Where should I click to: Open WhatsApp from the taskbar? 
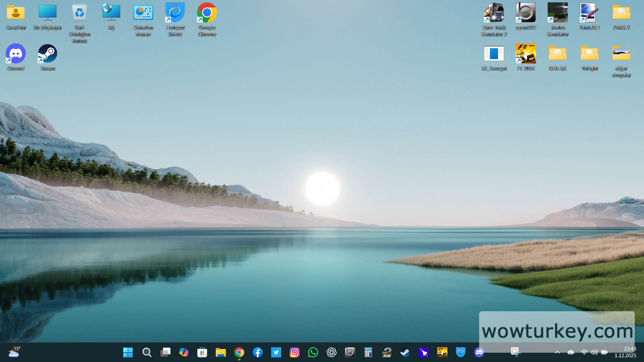(x=313, y=352)
